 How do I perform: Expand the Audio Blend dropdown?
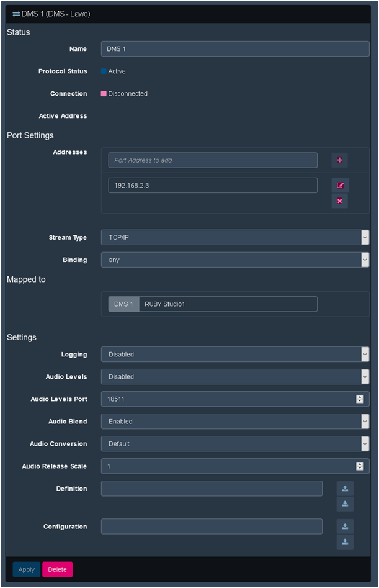(x=234, y=422)
